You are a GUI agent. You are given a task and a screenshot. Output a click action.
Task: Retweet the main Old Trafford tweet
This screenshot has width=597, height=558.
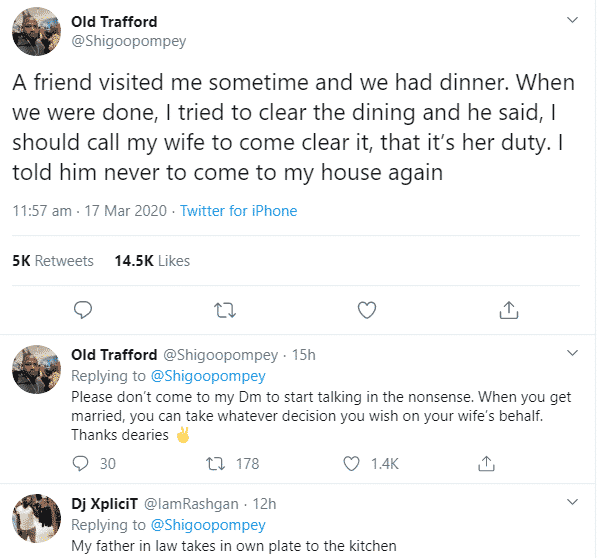pyautogui.click(x=225, y=310)
